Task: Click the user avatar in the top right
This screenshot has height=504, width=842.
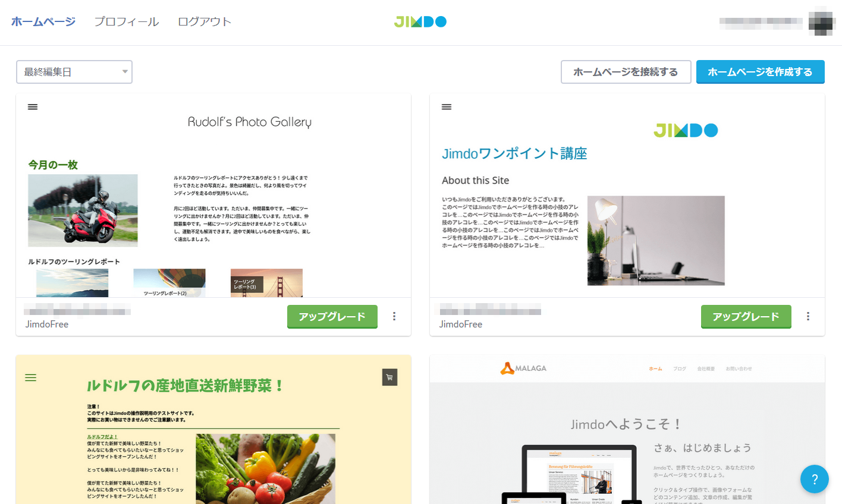Action: point(822,23)
